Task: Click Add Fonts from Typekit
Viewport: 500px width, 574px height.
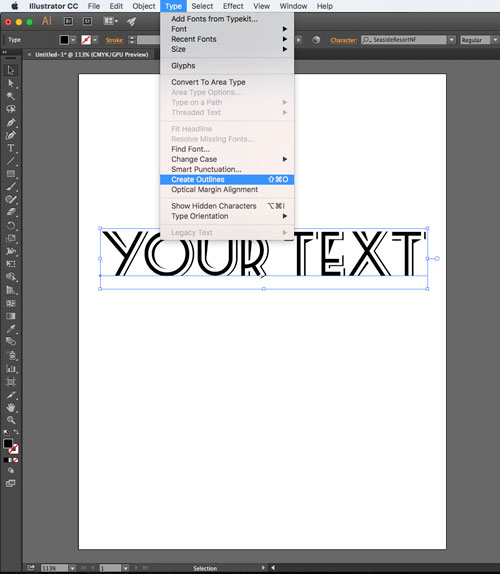Action: [227, 19]
